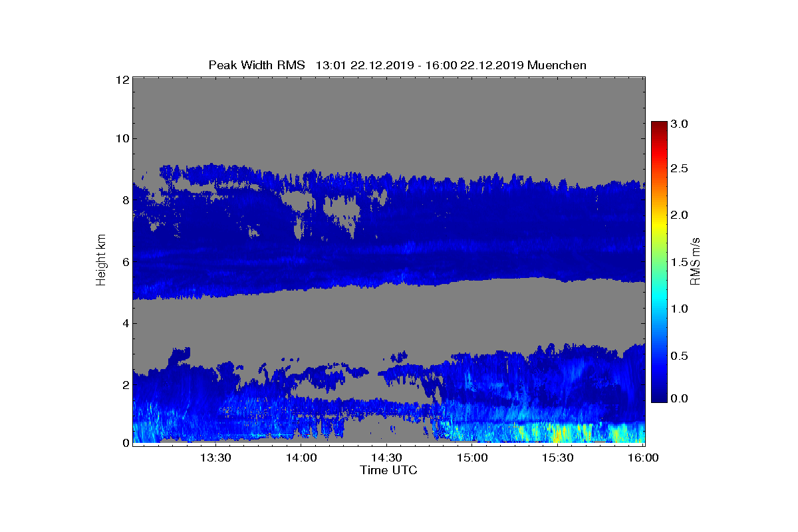Click the 3.0 colorbar value label
Screen dimensions: 798x532
coord(678,124)
